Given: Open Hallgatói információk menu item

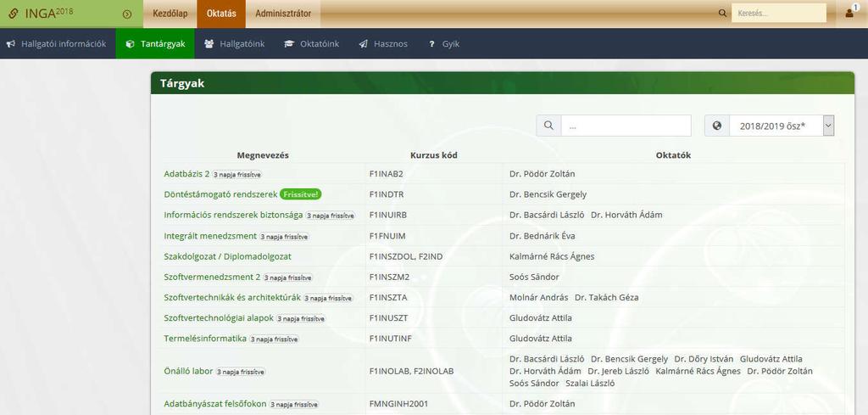Looking at the screenshot, I should (58, 44).
